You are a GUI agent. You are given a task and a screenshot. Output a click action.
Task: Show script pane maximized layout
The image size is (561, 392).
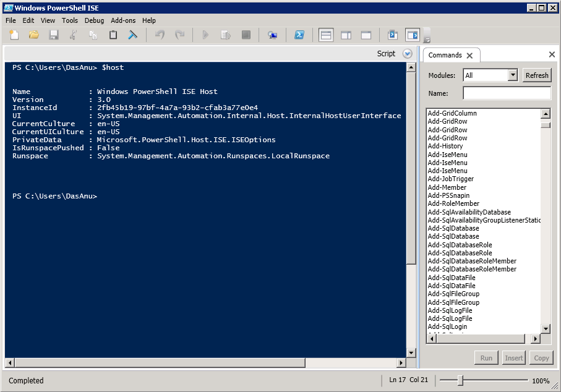tap(366, 35)
